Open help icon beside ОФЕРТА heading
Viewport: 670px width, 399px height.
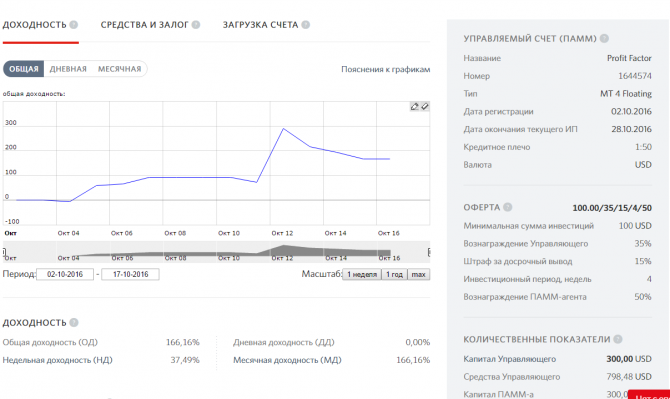click(508, 207)
